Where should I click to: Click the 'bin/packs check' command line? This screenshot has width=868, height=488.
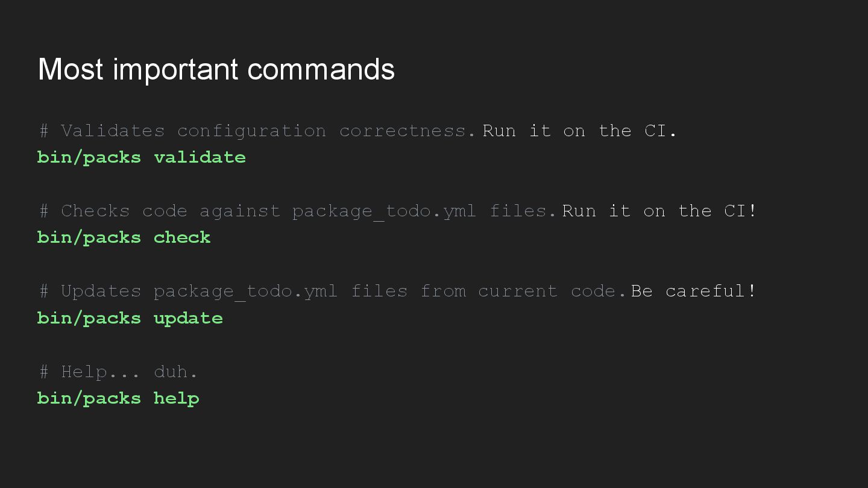pyautogui.click(x=124, y=237)
